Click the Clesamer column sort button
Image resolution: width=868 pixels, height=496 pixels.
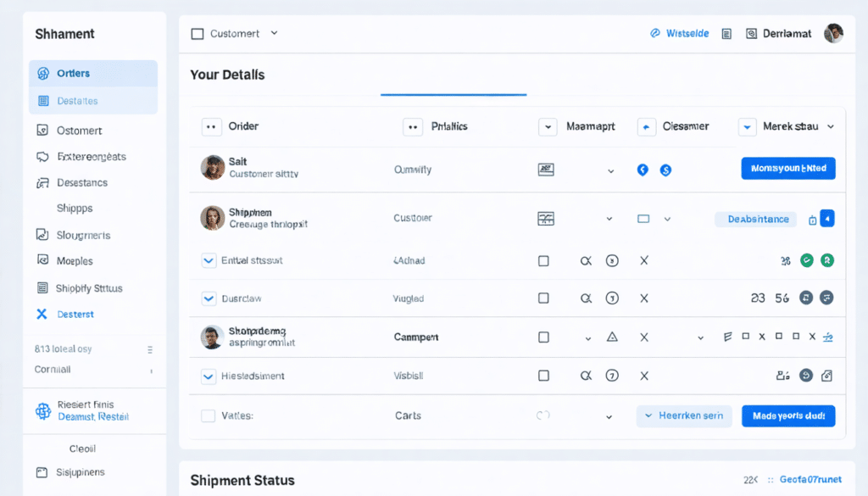[x=646, y=127]
